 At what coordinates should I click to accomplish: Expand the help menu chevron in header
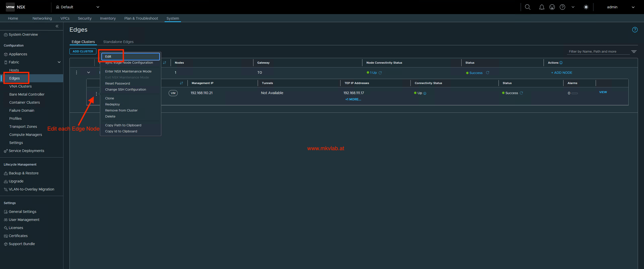tap(573, 7)
